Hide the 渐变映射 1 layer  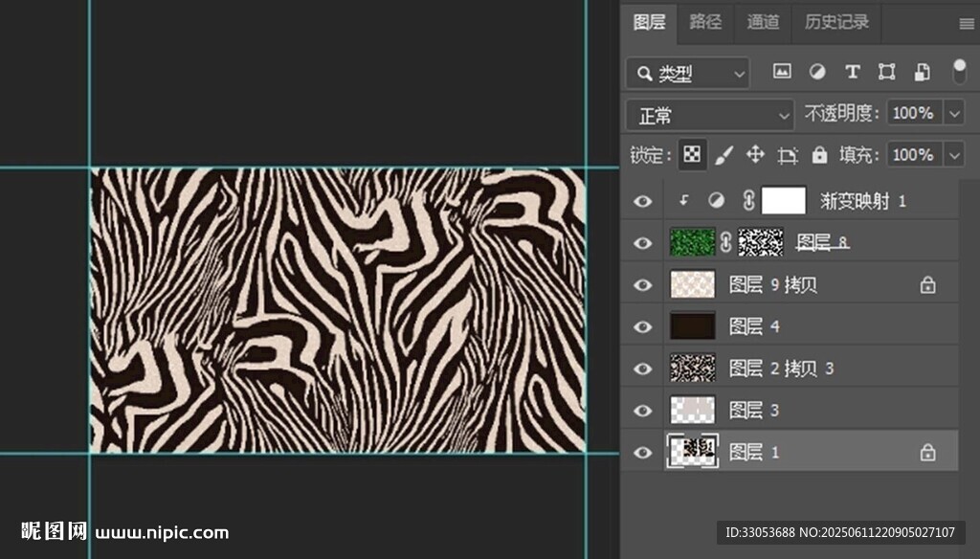click(642, 201)
